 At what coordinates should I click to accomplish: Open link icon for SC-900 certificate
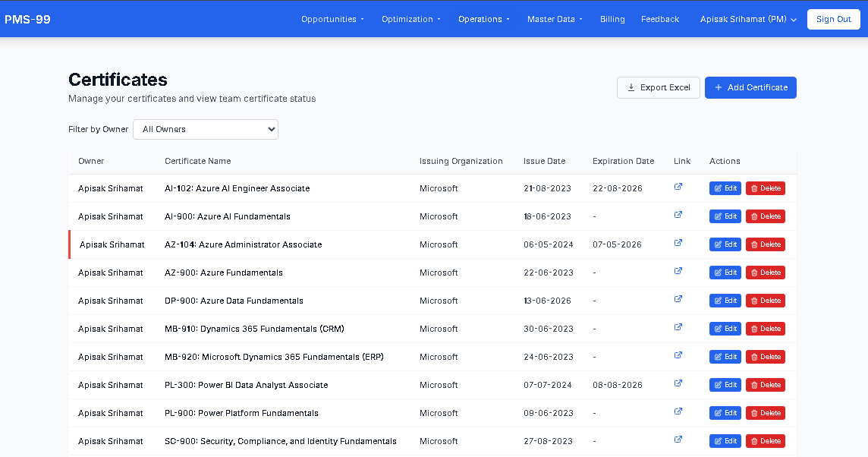point(678,440)
